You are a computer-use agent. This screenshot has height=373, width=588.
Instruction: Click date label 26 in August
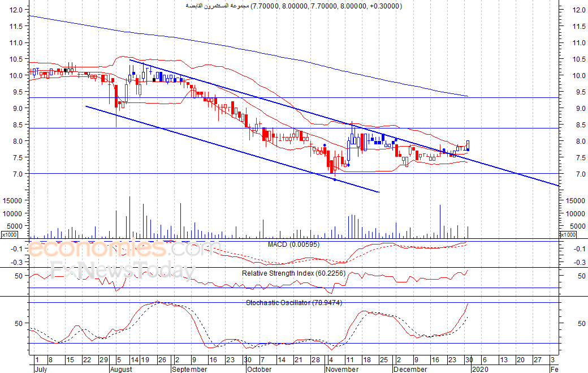(162, 360)
